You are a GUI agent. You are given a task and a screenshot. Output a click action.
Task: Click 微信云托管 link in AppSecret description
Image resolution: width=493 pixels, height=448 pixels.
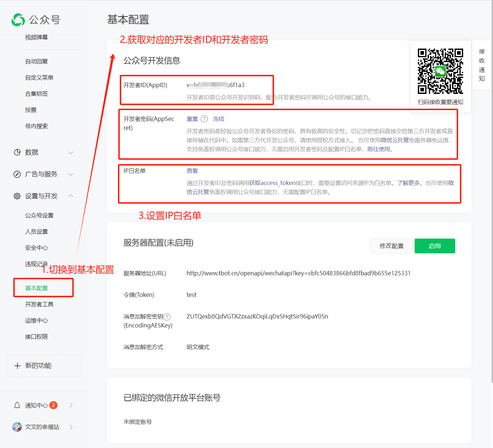coord(395,140)
